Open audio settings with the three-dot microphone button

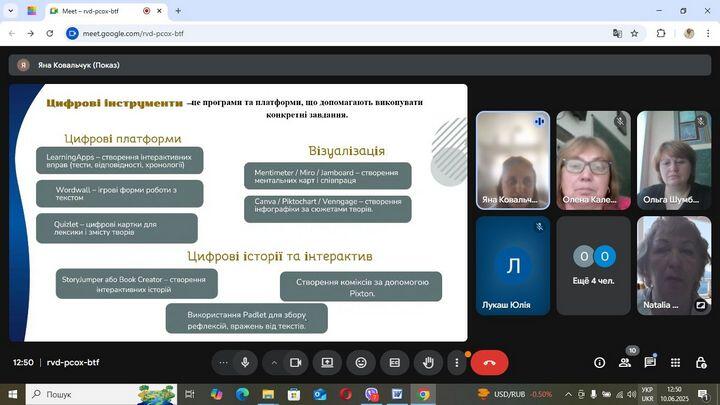223,363
